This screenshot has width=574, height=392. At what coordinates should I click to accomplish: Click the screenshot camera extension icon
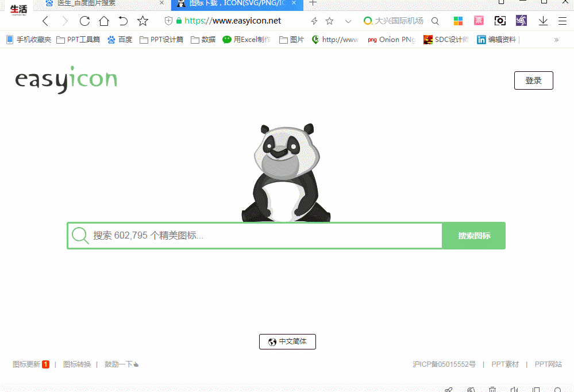500,21
